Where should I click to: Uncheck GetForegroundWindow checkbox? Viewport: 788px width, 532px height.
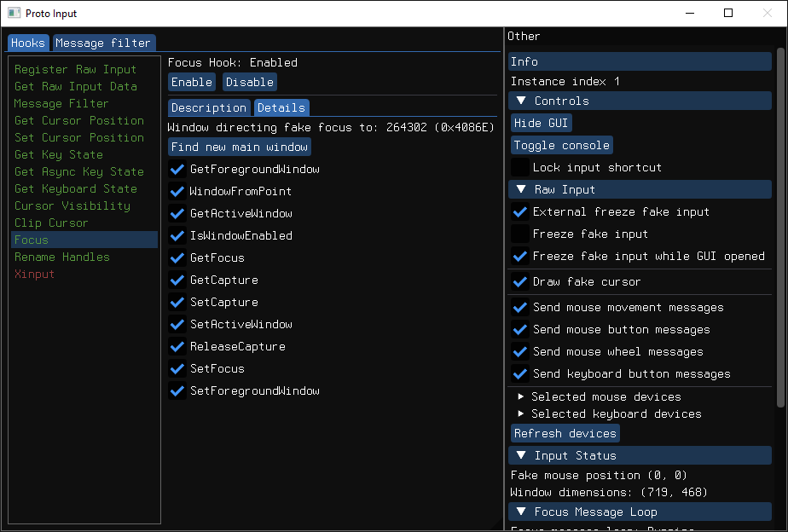(177, 170)
